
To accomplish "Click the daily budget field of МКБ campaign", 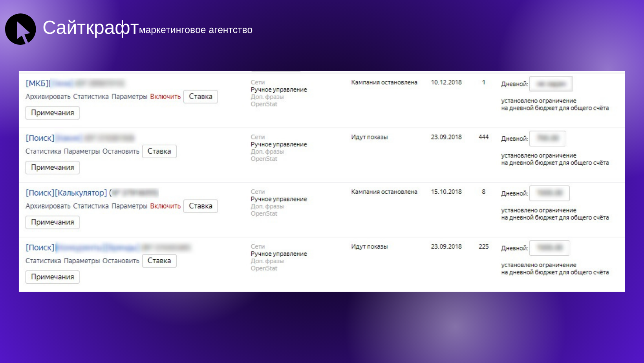I will [x=551, y=84].
